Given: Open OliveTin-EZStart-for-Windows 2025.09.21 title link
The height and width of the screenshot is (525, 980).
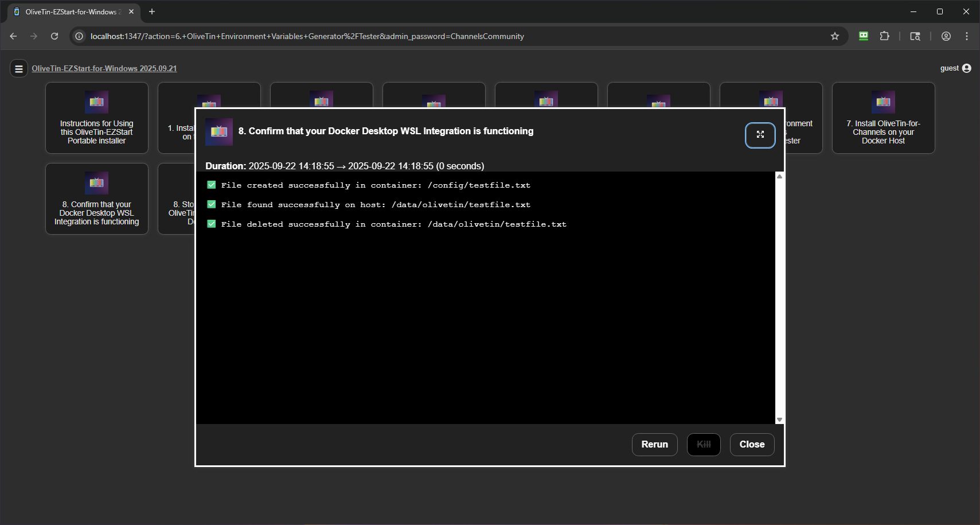Looking at the screenshot, I should [104, 68].
